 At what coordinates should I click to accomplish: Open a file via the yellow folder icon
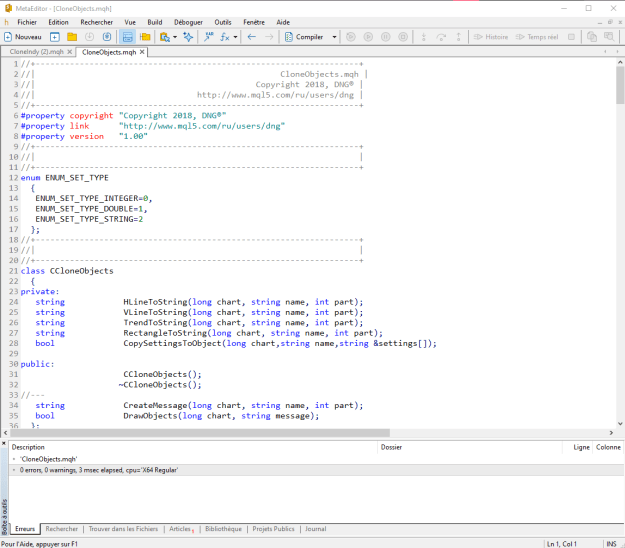[x=72, y=37]
